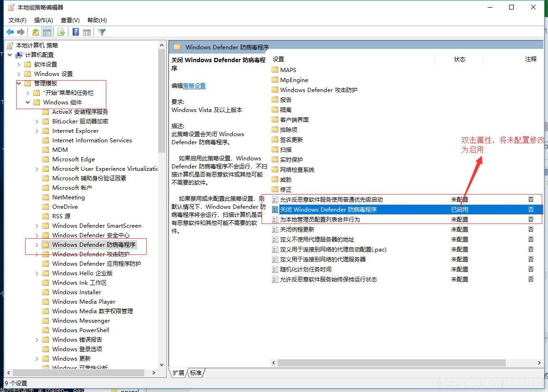Switch to the 扩展 tab

coord(178,373)
